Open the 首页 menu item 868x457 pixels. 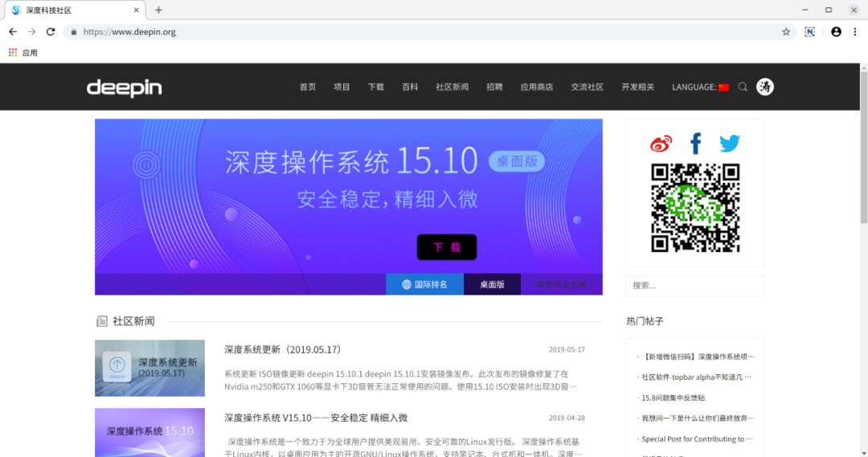(x=307, y=87)
